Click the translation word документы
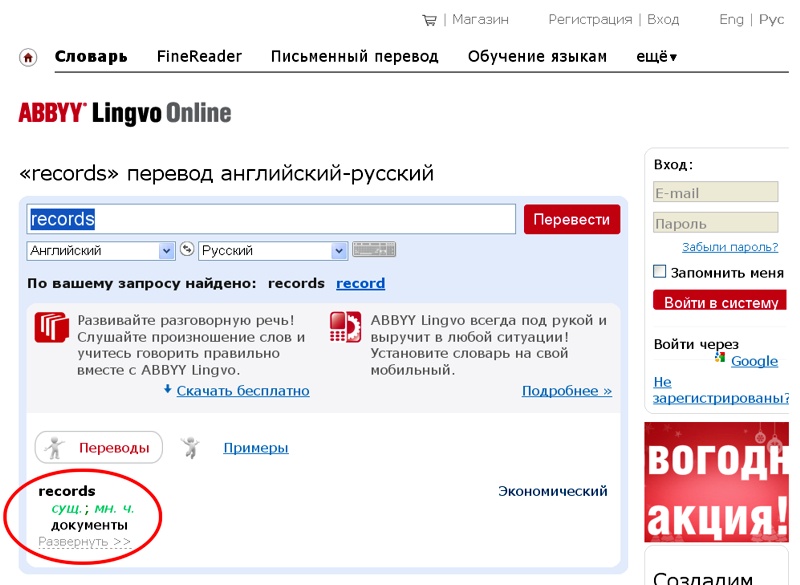The height and width of the screenshot is (585, 800). coord(89,525)
